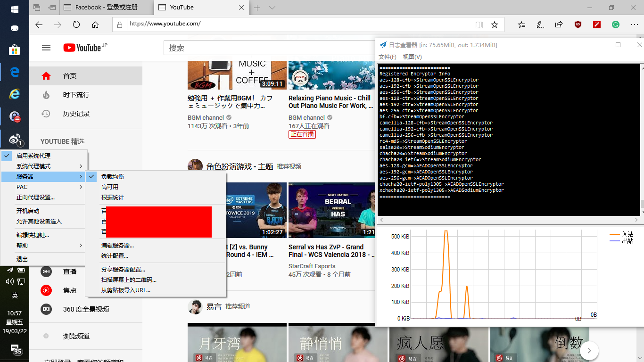Refresh the YouTube page

tap(76, 25)
